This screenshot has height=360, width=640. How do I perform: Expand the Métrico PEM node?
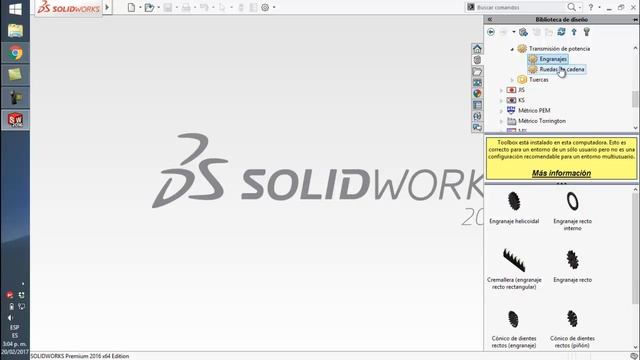click(x=502, y=111)
